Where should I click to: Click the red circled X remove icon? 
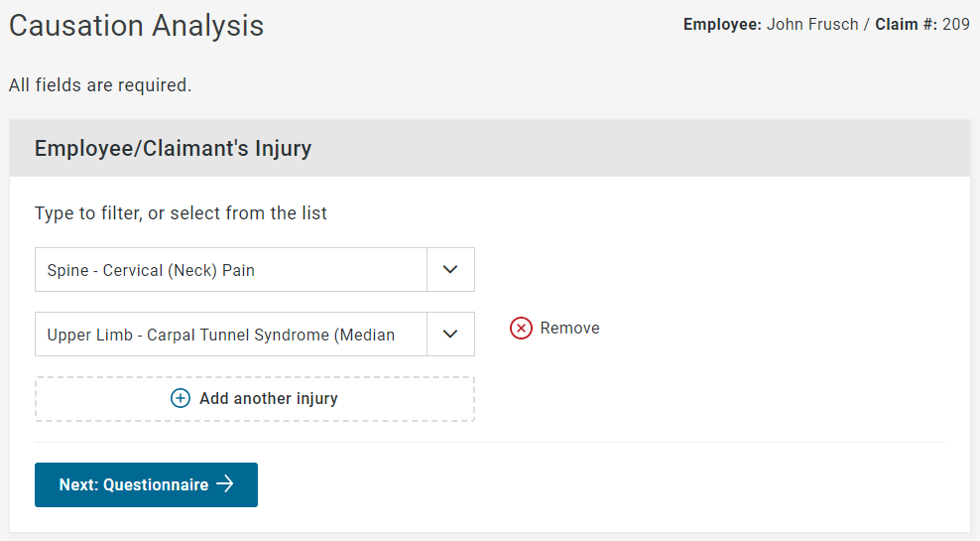tap(522, 329)
